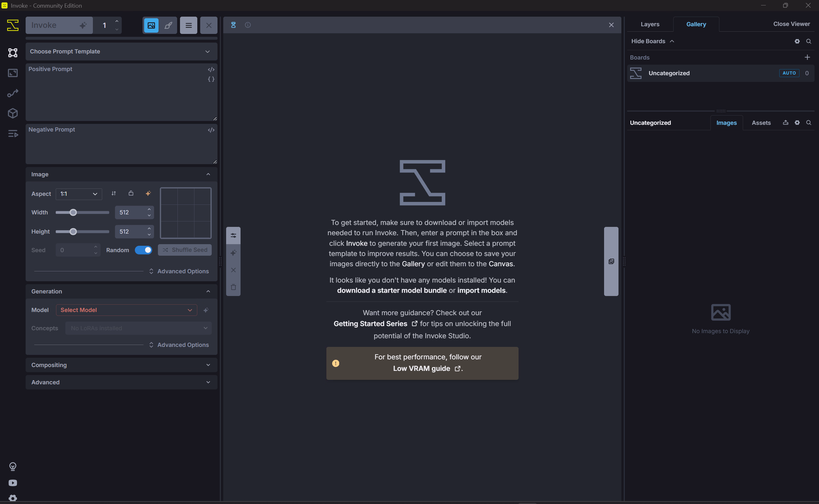Click the Invoke generate button
819x504 pixels.
[x=59, y=25]
